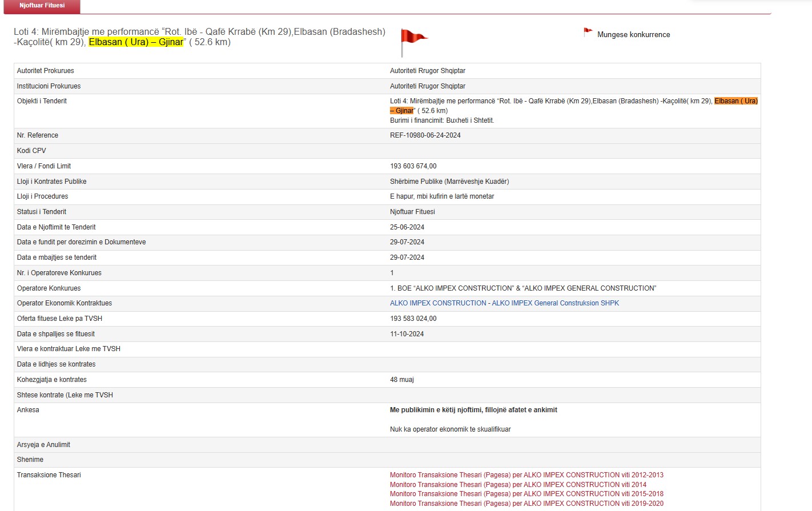
Task: Select the winning offer value 193 583 024,00
Action: coord(413,319)
